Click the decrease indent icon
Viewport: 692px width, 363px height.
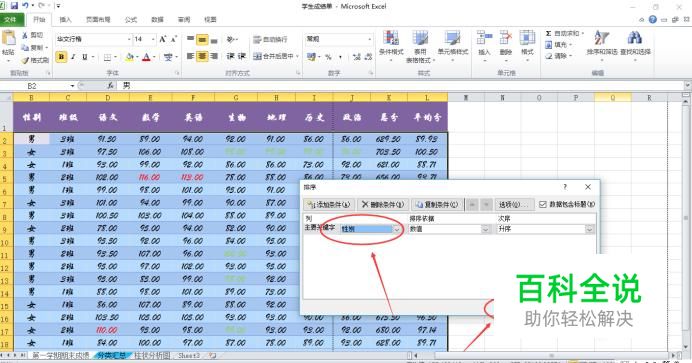pos(231,56)
